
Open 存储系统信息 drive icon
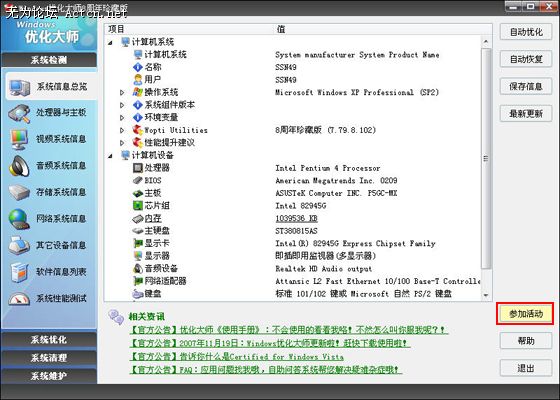[19, 192]
